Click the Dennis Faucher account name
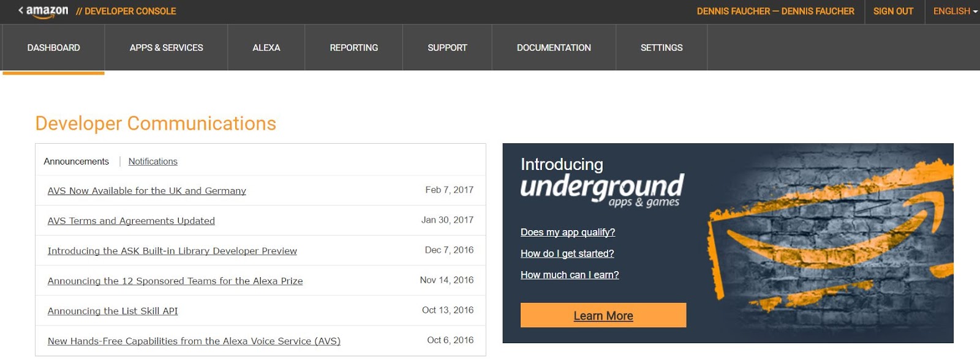The width and height of the screenshot is (980, 364). [775, 11]
